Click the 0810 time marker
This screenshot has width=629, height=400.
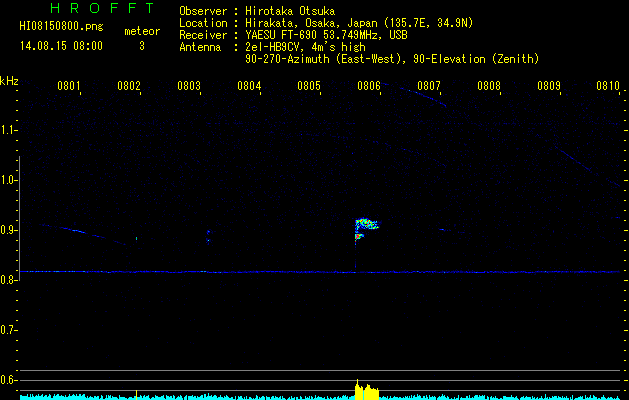[x=608, y=86]
